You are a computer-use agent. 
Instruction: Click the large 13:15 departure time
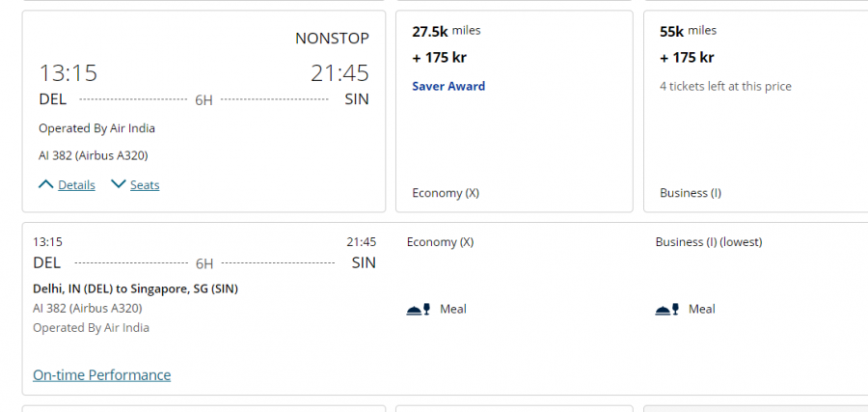tap(68, 73)
